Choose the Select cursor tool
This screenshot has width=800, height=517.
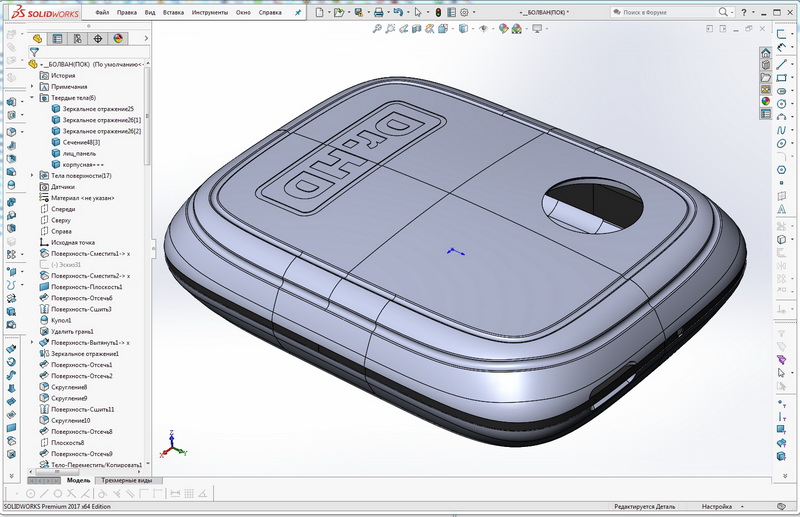click(418, 12)
